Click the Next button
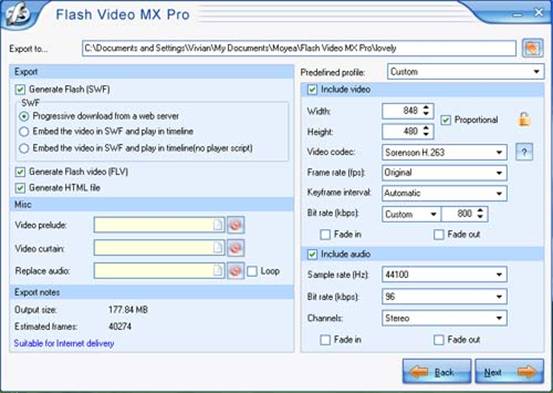The width and height of the screenshot is (553, 393). click(x=509, y=372)
